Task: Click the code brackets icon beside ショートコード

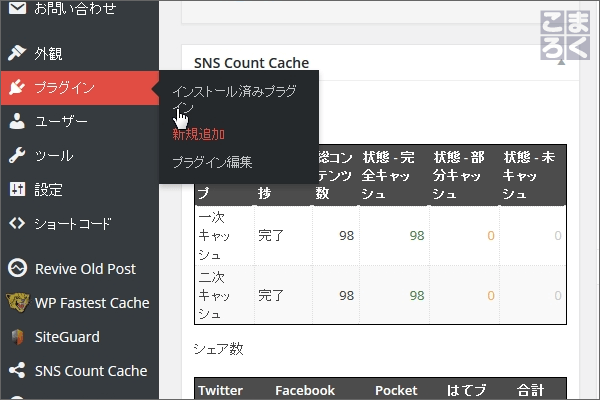Action: click(x=17, y=223)
